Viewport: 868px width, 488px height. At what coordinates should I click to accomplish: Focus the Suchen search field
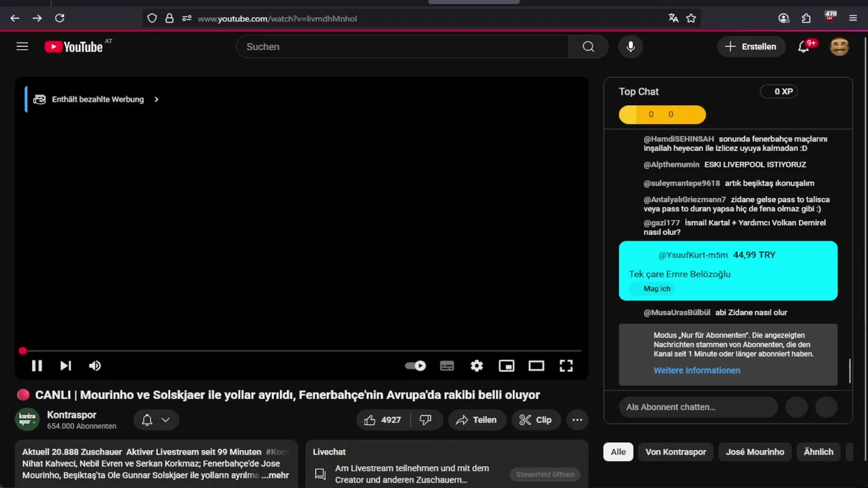coord(402,46)
